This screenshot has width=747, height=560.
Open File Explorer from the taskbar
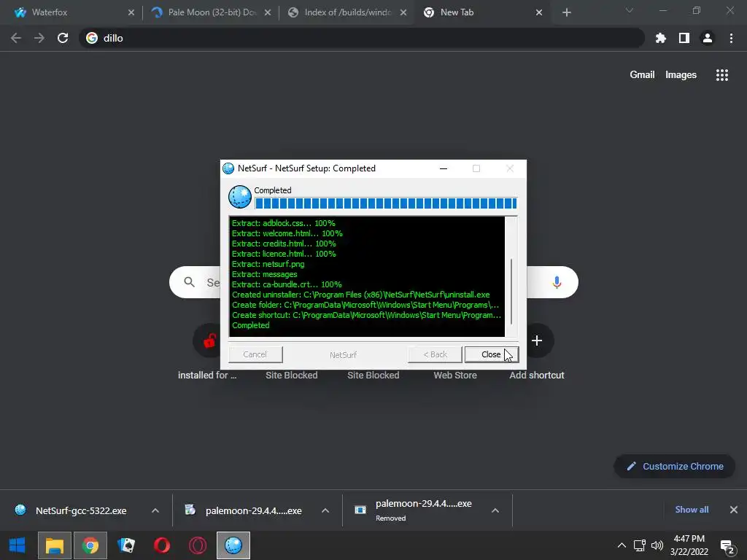coord(54,545)
